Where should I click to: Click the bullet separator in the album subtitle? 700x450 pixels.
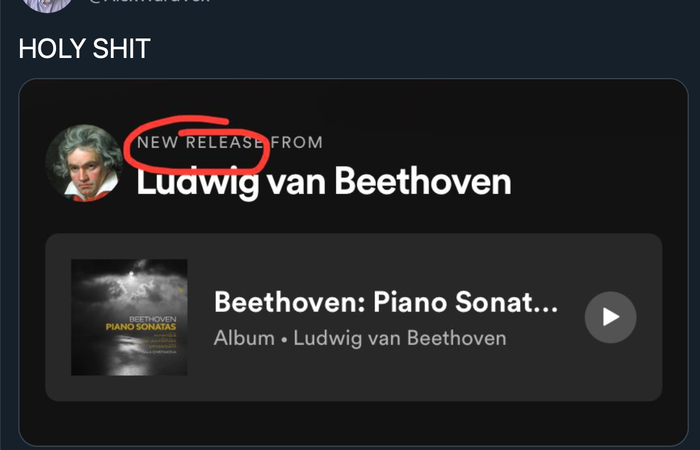click(x=284, y=340)
